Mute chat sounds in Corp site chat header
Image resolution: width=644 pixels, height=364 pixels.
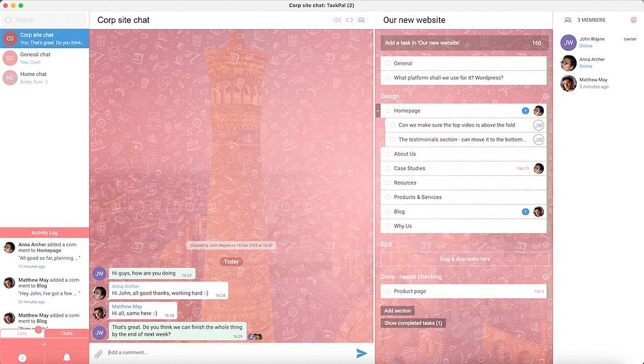coord(335,20)
